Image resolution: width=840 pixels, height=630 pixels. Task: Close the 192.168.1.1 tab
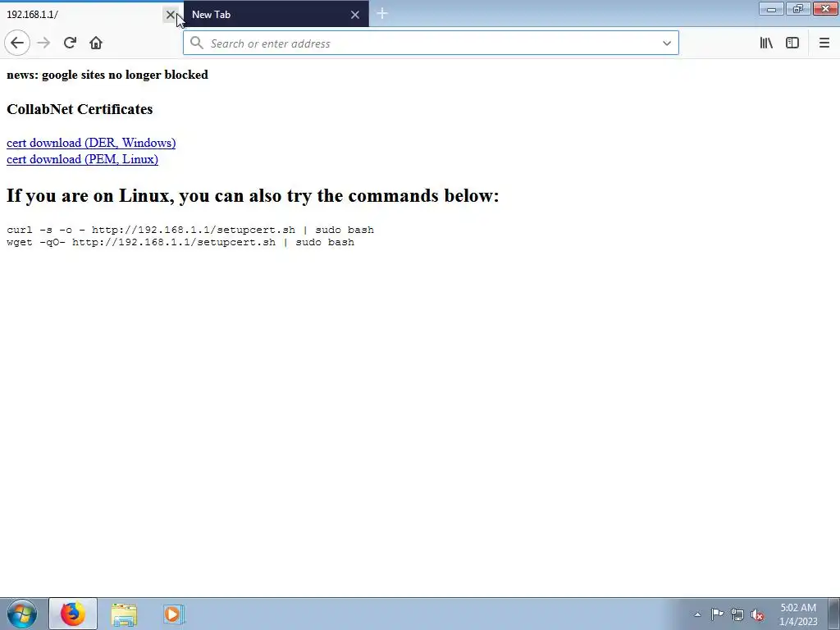(171, 15)
